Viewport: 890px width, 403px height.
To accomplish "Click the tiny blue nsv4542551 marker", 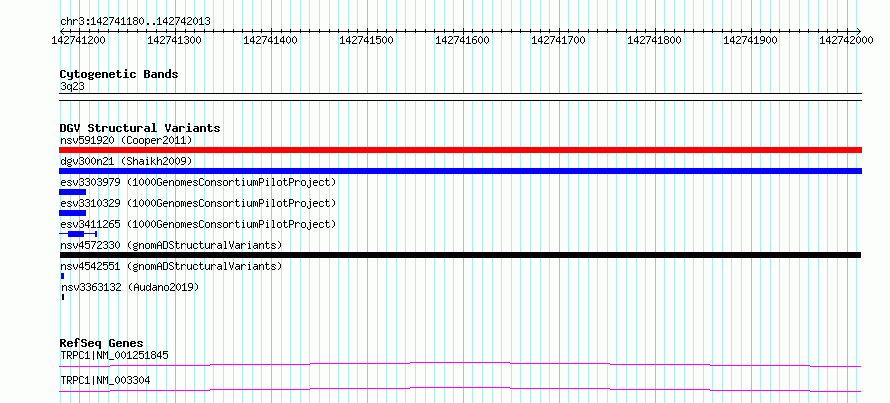I will click(62, 276).
